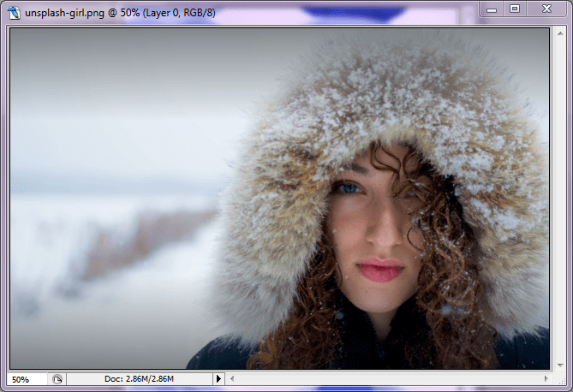
Task: Close the unsplash-girl.png document window
Action: pos(546,9)
